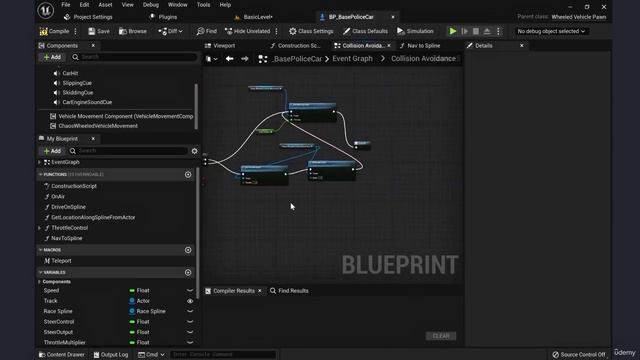Open Compile options three-dot menu

point(76,31)
